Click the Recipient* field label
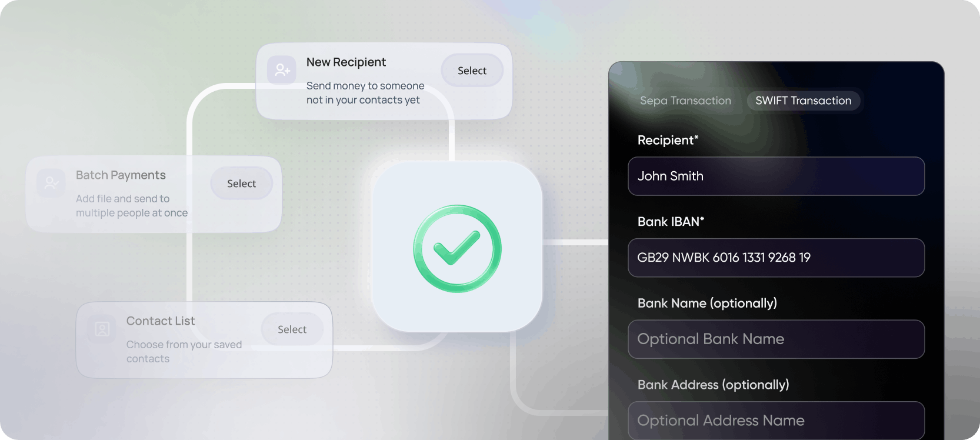Viewport: 980px width, 440px height. pos(668,140)
